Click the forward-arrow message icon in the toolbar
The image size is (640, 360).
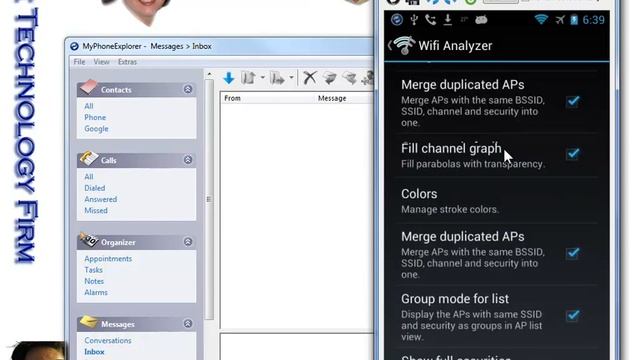[x=278, y=78]
